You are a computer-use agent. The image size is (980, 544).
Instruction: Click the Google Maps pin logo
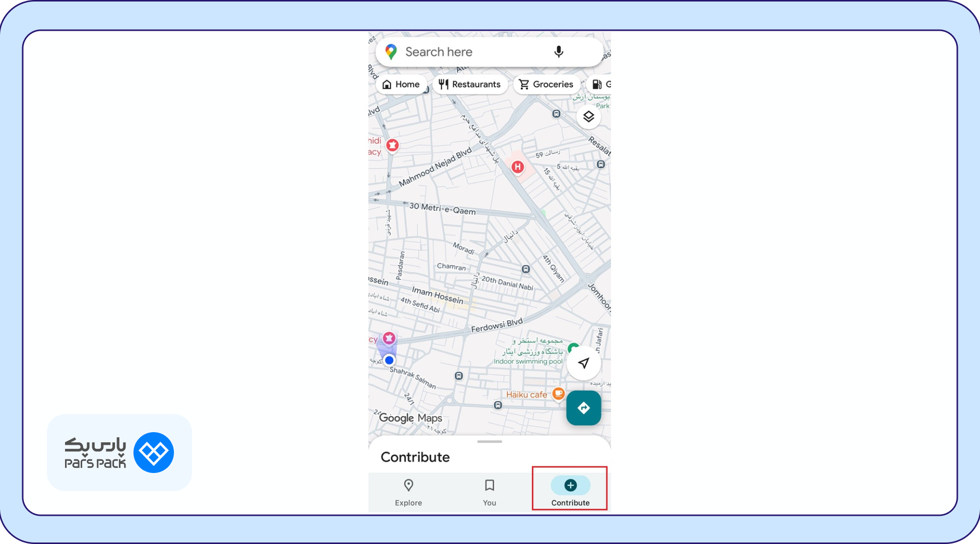point(391,52)
